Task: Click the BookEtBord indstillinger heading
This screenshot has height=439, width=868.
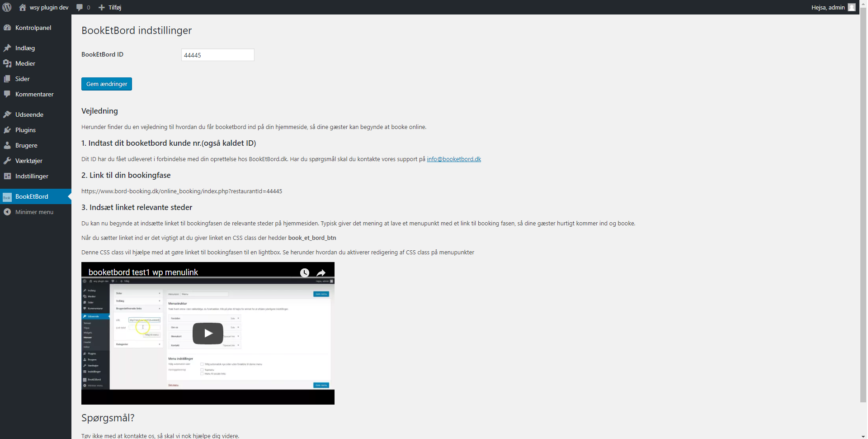Action: pyautogui.click(x=137, y=30)
